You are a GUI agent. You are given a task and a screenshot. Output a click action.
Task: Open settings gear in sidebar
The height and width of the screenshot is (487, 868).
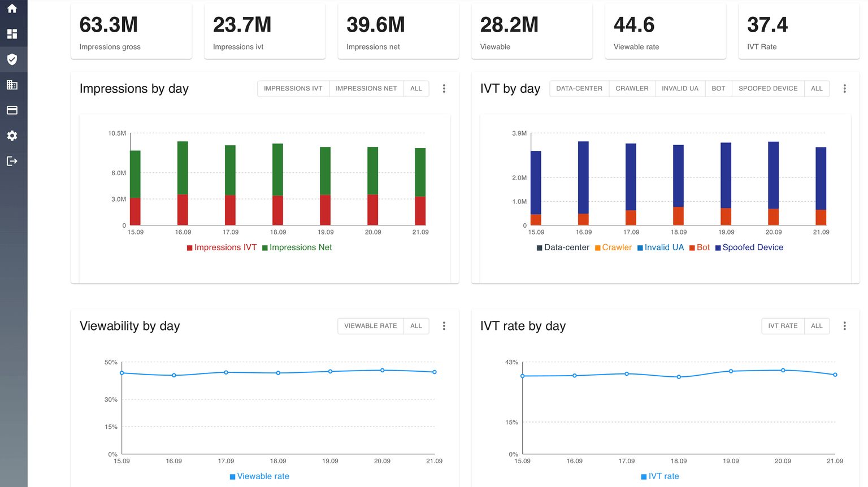(12, 136)
